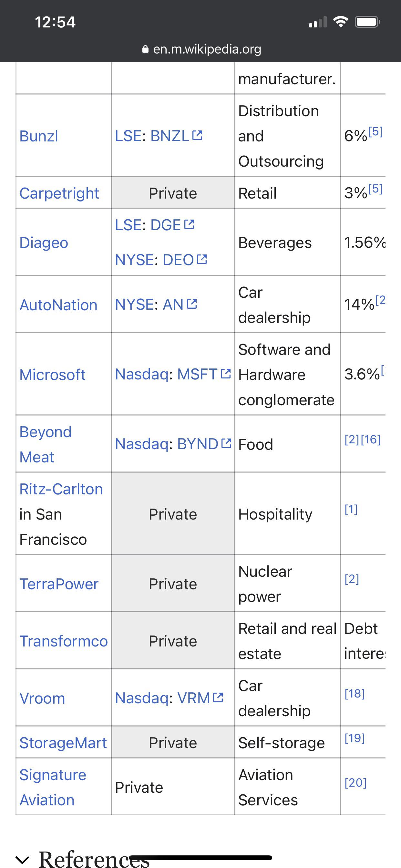Click external link icon beside NYSE: DEO
This screenshot has height=868, width=401.
tap(202, 259)
